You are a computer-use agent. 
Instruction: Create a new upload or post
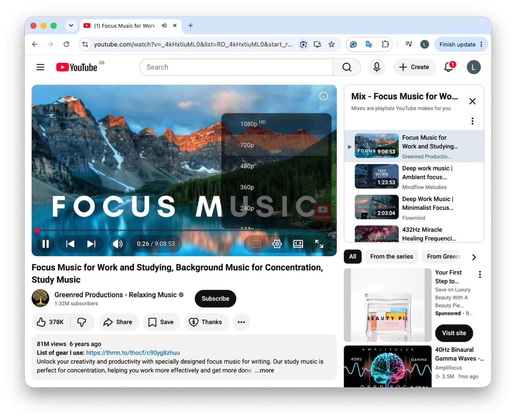tap(414, 67)
